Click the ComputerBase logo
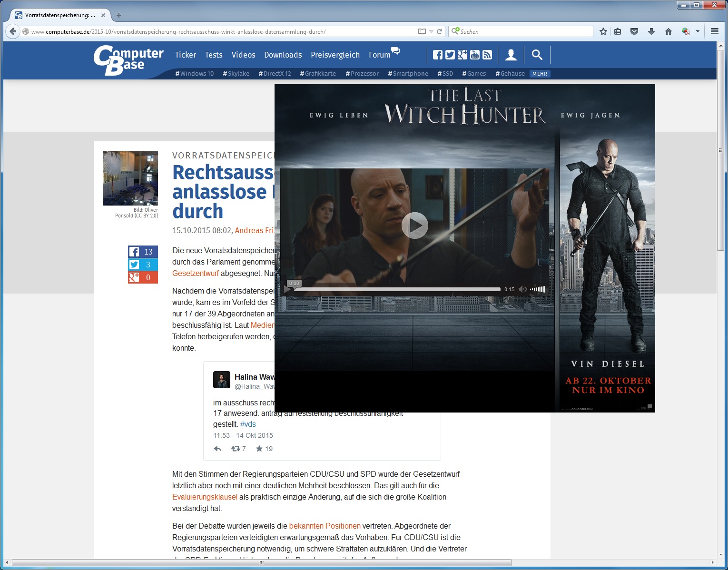Image resolution: width=728 pixels, height=570 pixels. pos(128,60)
